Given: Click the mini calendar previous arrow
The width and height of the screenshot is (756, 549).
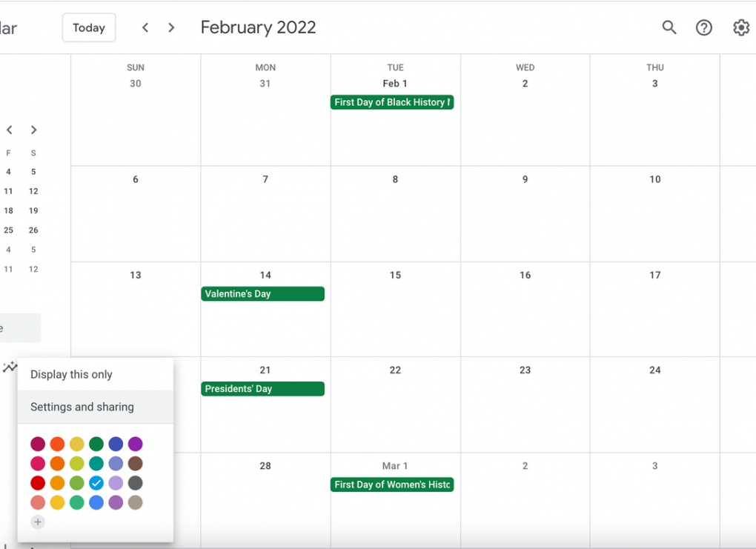Looking at the screenshot, I should click(x=9, y=130).
